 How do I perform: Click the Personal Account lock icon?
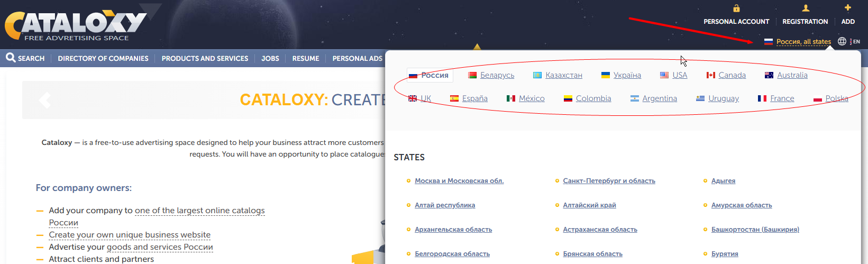[736, 8]
